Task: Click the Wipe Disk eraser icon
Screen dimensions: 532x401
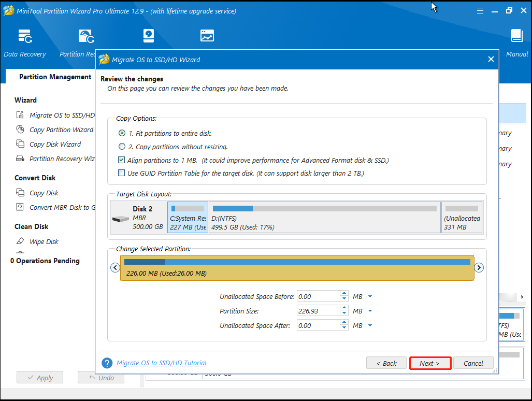Action: coord(20,241)
